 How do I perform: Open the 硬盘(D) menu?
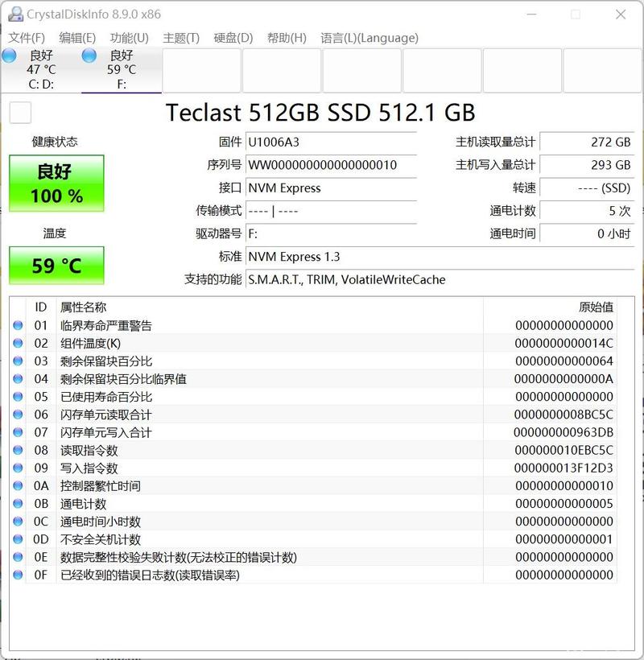tap(233, 38)
